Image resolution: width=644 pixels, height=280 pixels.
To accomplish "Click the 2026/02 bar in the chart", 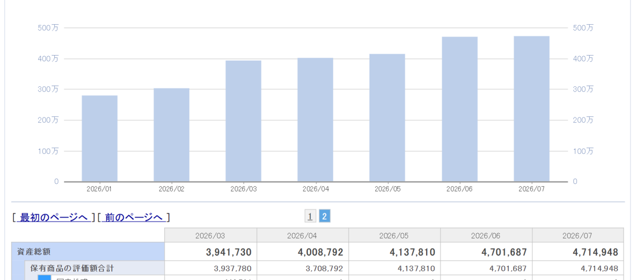I will point(172,135).
